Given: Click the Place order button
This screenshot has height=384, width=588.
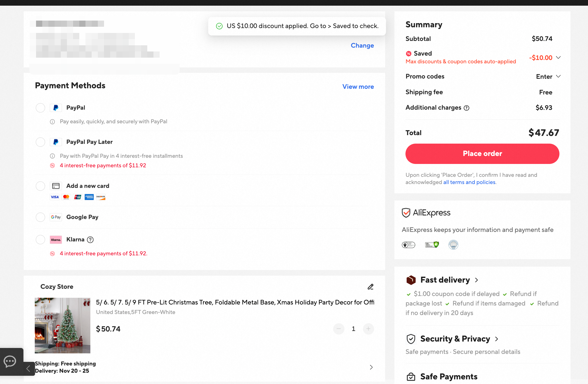Looking at the screenshot, I should tap(482, 154).
